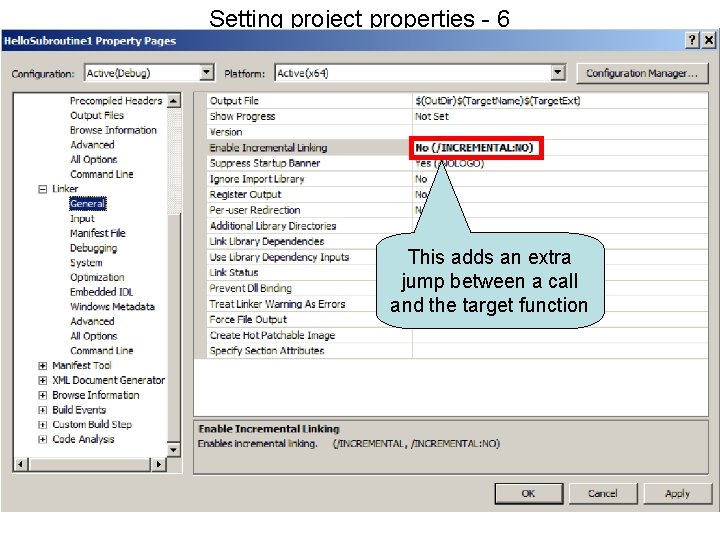Select Use Library Dependency Inputs property

pos(458,257)
